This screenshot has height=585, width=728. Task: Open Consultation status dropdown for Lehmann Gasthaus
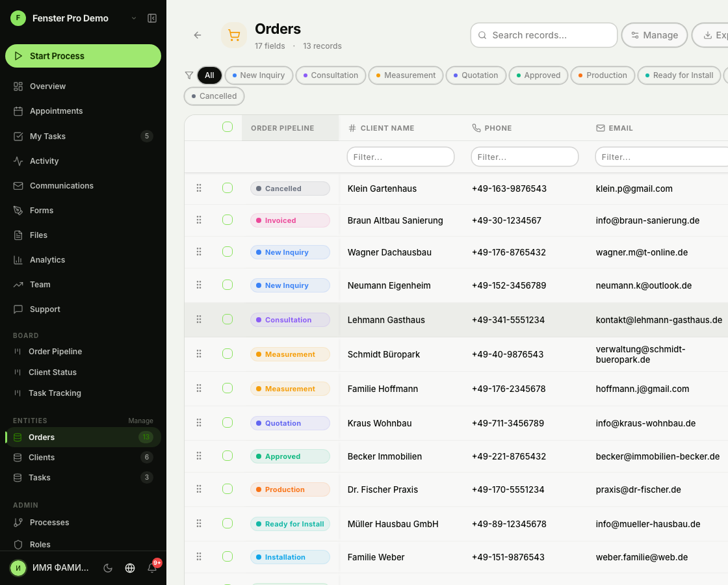click(290, 320)
